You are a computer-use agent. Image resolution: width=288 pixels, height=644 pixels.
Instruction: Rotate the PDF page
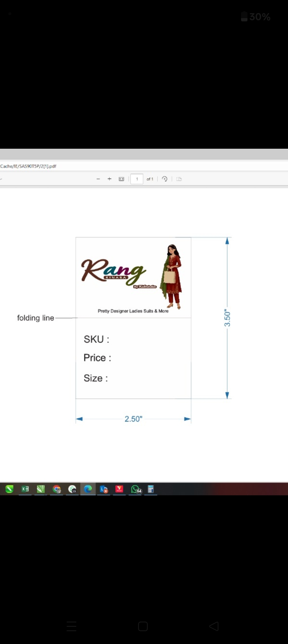165,179
